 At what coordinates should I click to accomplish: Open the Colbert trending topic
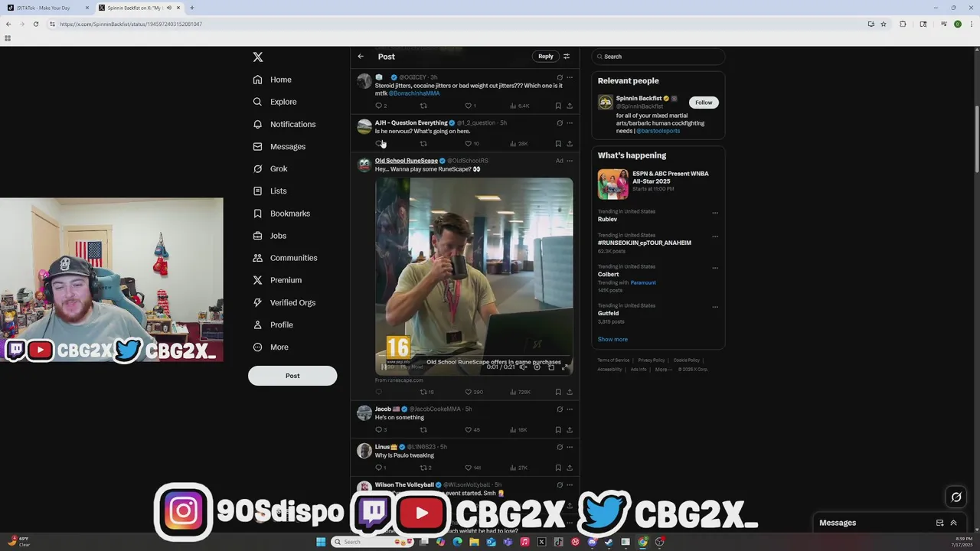tap(608, 274)
